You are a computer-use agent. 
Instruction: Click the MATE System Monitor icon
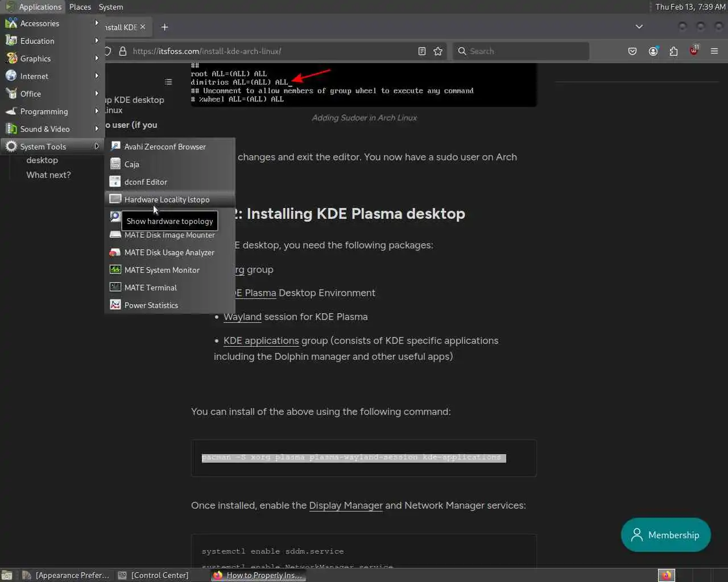click(115, 270)
